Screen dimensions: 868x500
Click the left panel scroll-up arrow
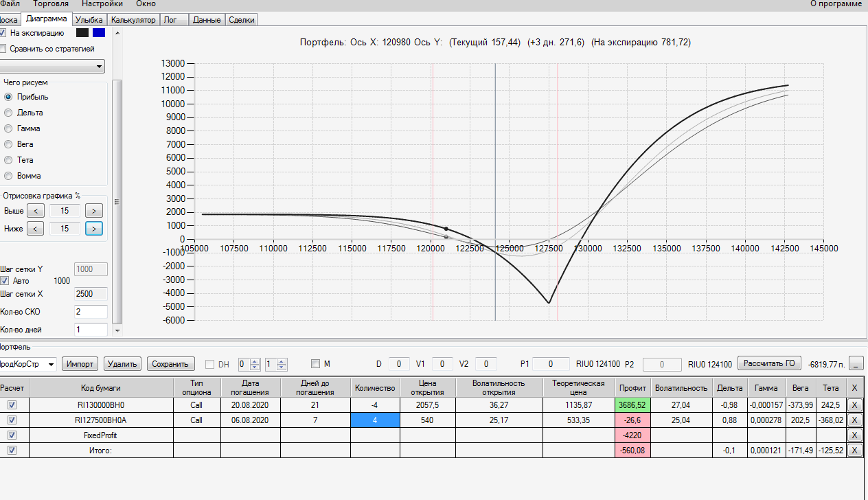pyautogui.click(x=117, y=32)
